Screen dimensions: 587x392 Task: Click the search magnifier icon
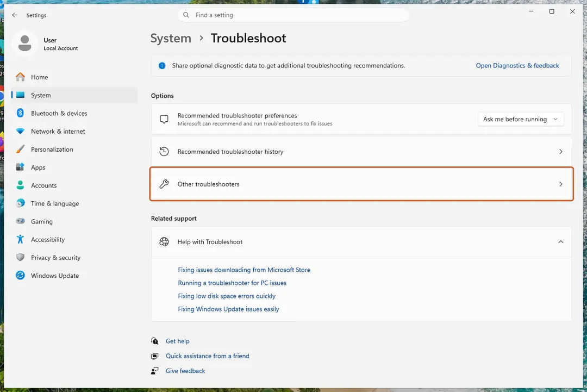coord(186,15)
